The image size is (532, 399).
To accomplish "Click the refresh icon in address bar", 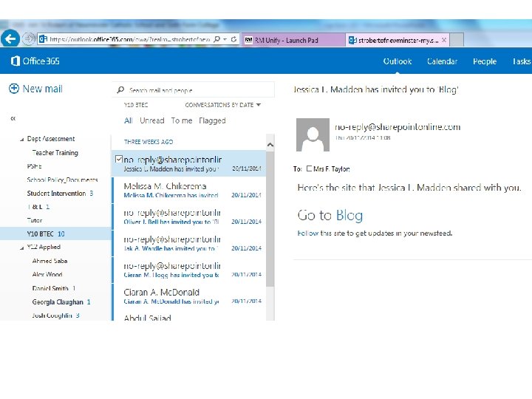I will tap(233, 39).
